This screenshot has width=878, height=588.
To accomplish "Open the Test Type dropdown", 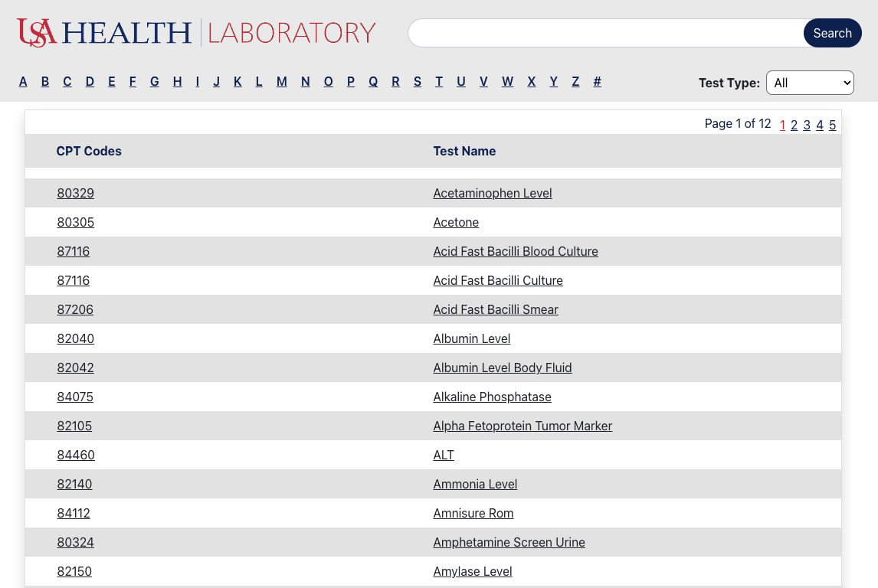I will [x=810, y=83].
